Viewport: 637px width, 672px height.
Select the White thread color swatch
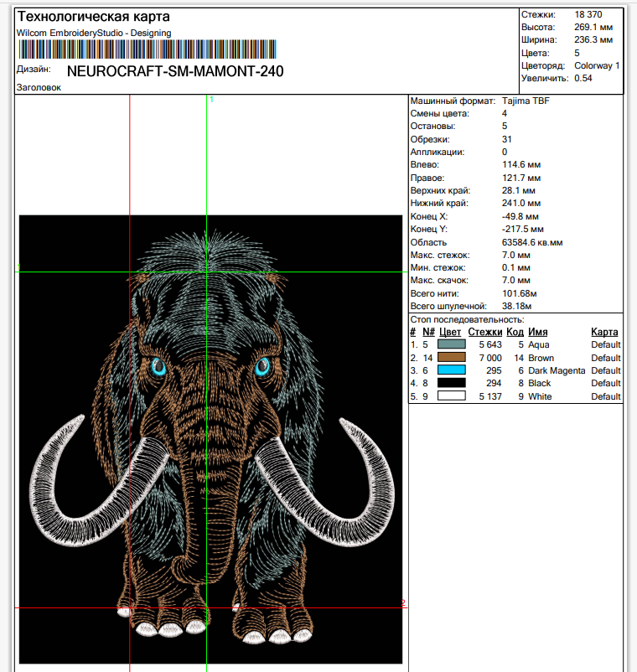coord(452,396)
